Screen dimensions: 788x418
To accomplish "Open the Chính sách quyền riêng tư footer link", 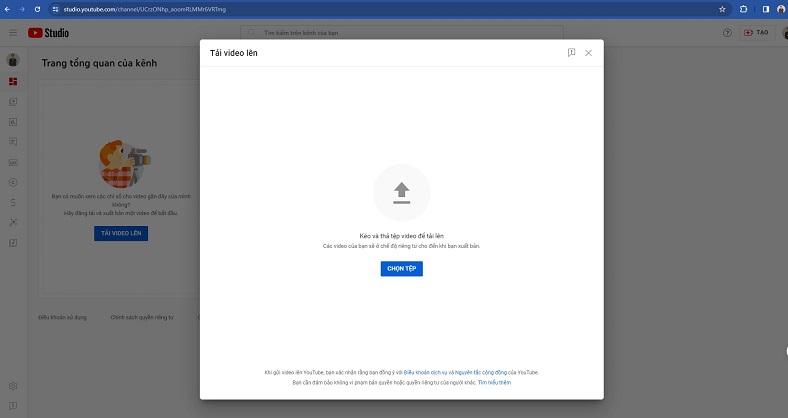I will (142, 318).
